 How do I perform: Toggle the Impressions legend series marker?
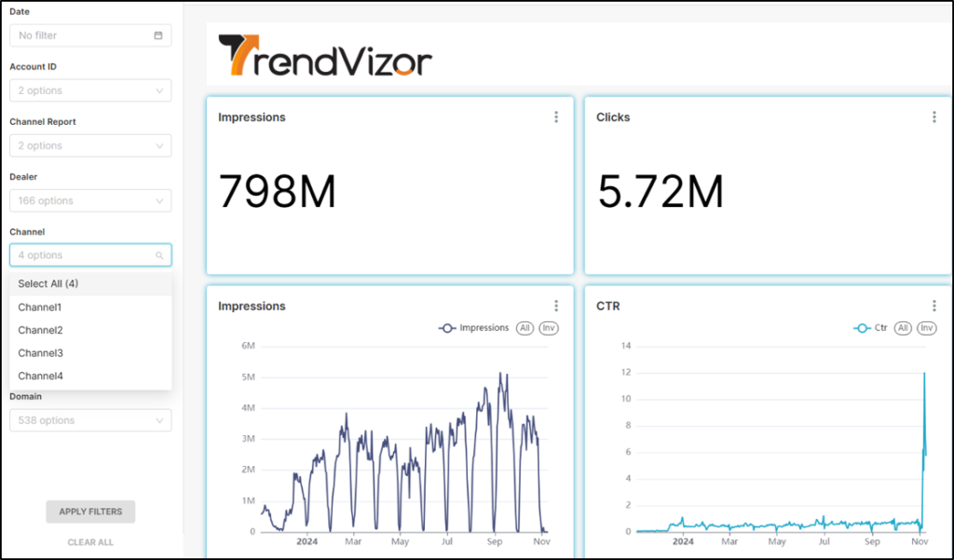tap(447, 328)
